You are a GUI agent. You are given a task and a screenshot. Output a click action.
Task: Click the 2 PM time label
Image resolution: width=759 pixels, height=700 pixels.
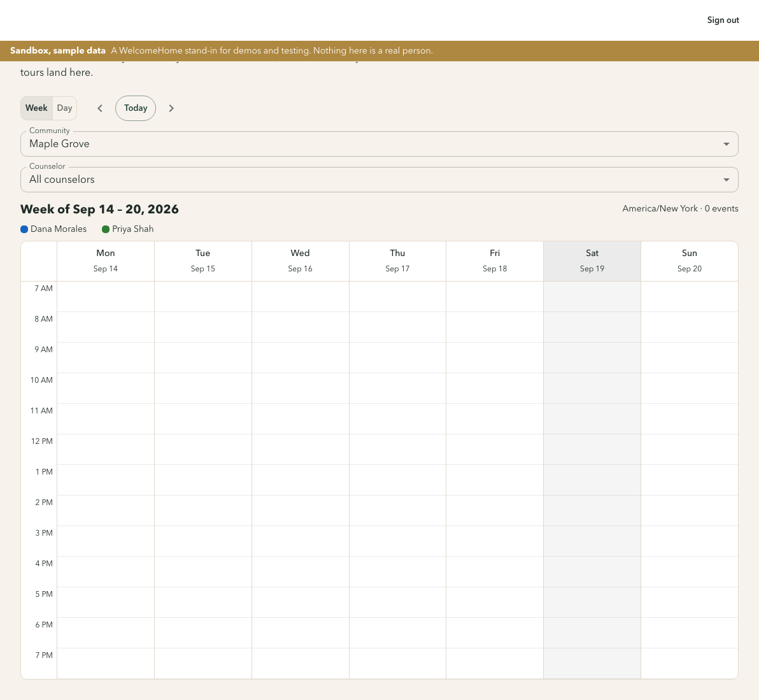point(44,502)
